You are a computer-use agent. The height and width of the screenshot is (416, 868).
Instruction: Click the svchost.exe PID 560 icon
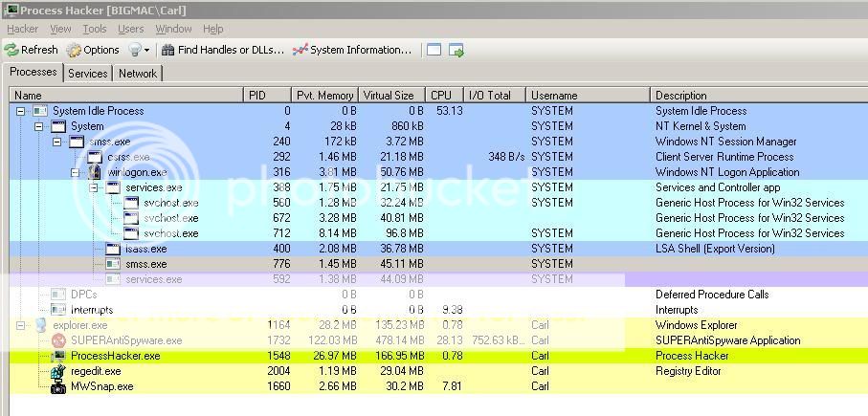tap(131, 203)
